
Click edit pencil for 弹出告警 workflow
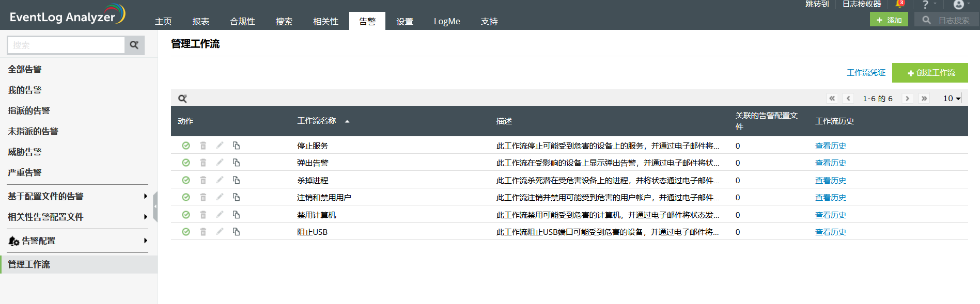[220, 163]
